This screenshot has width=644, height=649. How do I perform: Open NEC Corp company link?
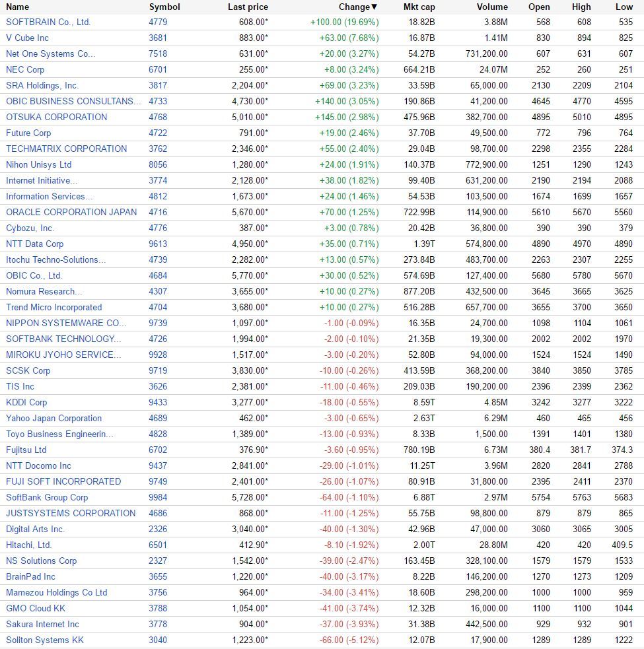[25, 69]
